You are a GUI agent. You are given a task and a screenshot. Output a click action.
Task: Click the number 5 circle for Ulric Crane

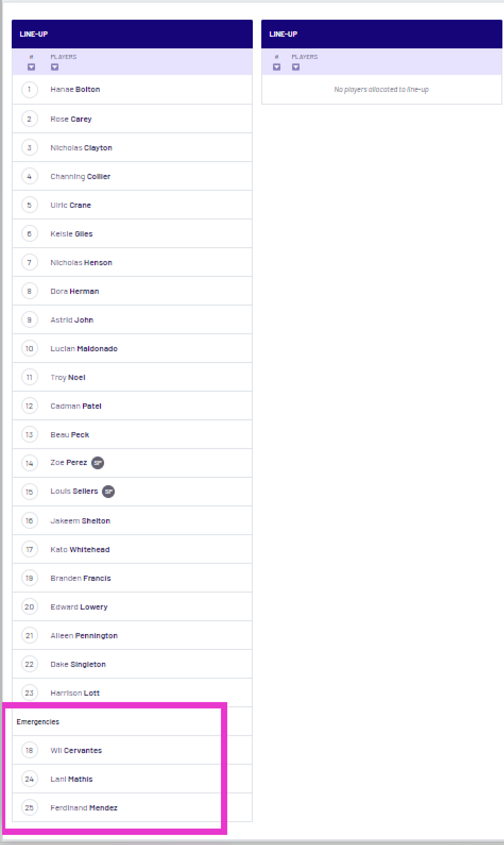coord(29,205)
